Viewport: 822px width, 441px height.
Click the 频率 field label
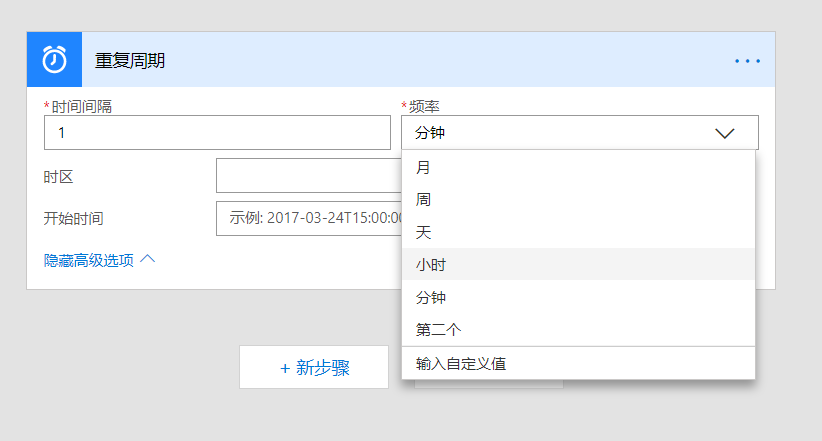tap(424, 106)
